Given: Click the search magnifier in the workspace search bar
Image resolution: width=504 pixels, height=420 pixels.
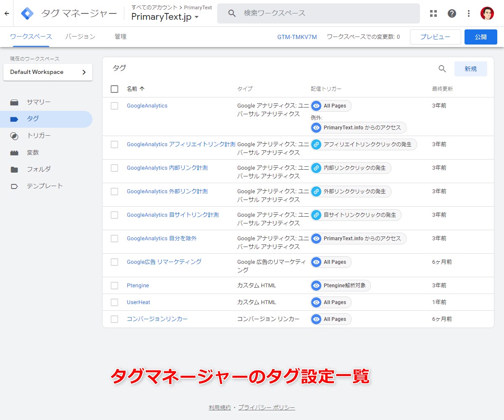Looking at the screenshot, I should tap(232, 13).
